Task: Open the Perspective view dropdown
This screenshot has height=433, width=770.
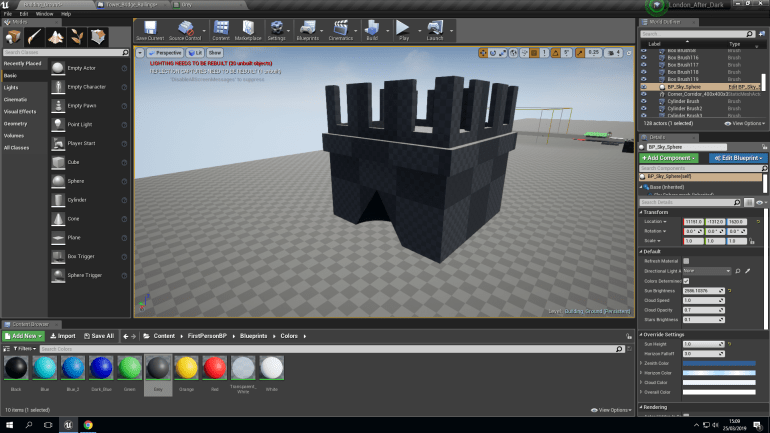Action: 165,53
